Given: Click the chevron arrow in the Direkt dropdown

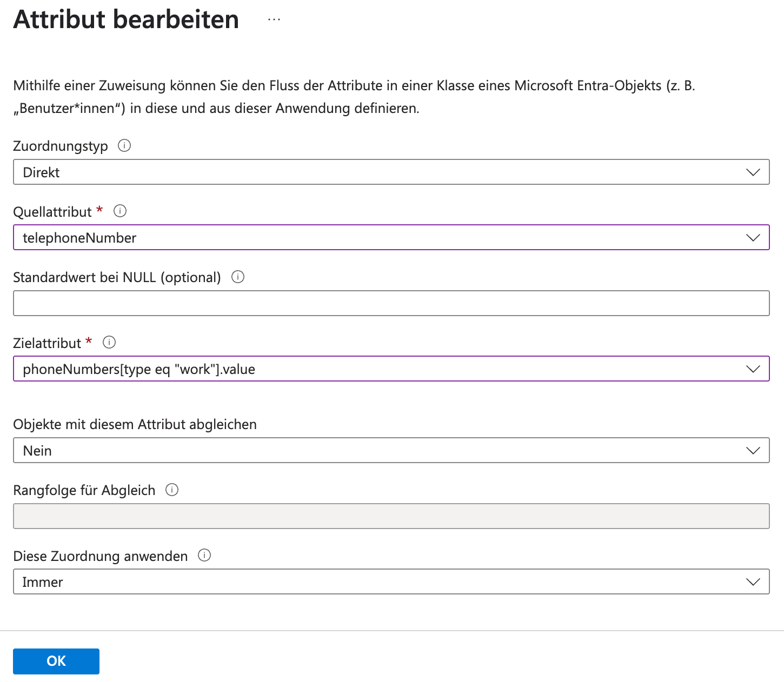Looking at the screenshot, I should pyautogui.click(x=753, y=172).
